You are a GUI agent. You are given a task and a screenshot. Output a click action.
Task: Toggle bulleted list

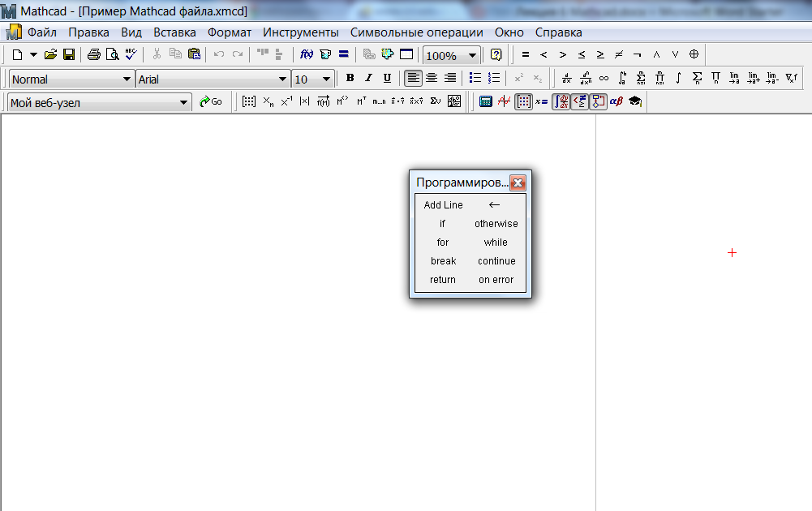pyautogui.click(x=475, y=78)
